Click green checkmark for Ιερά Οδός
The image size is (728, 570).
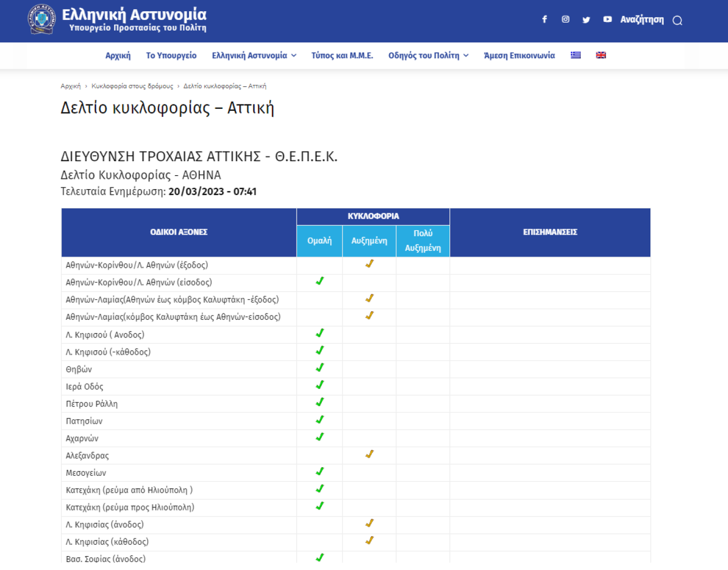320,385
